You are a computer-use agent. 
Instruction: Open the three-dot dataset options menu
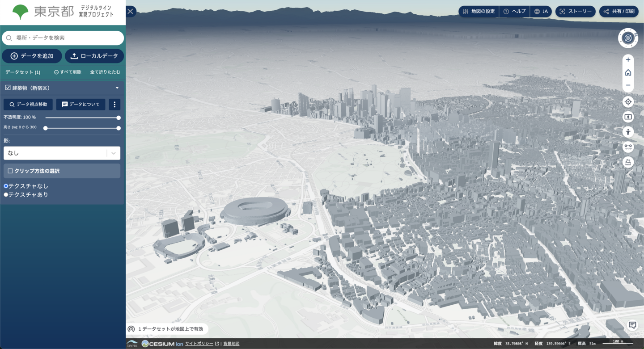point(114,104)
